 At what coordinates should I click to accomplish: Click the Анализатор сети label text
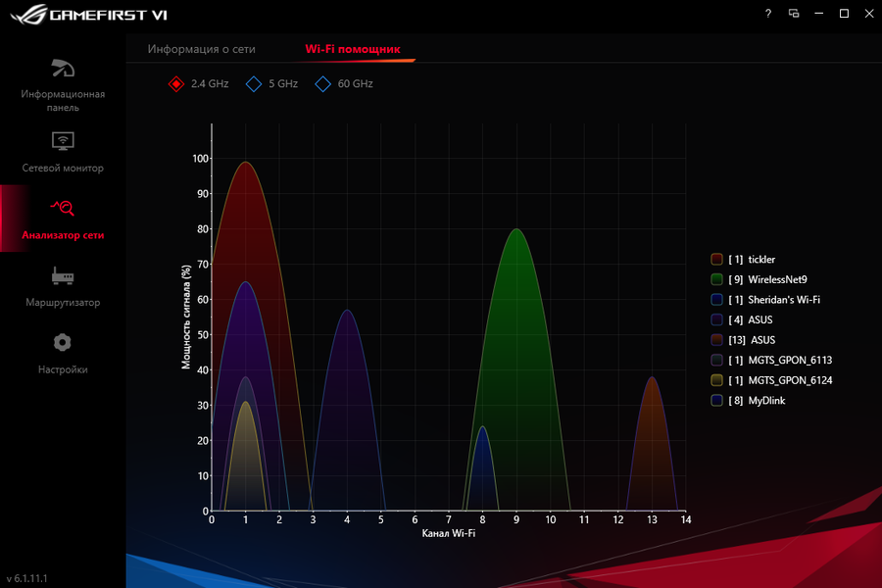(63, 235)
